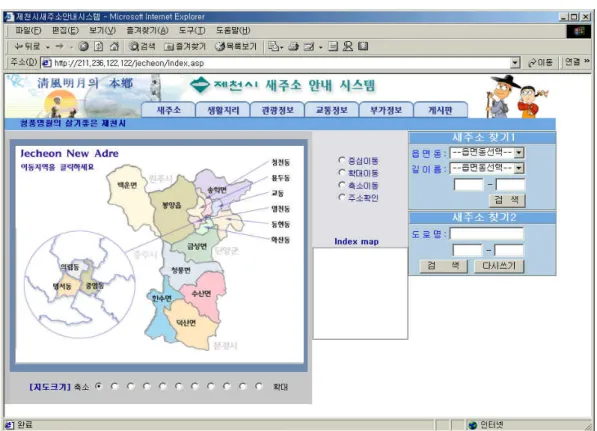
Task: Switch to the 게시판 tab
Action: tap(441, 110)
